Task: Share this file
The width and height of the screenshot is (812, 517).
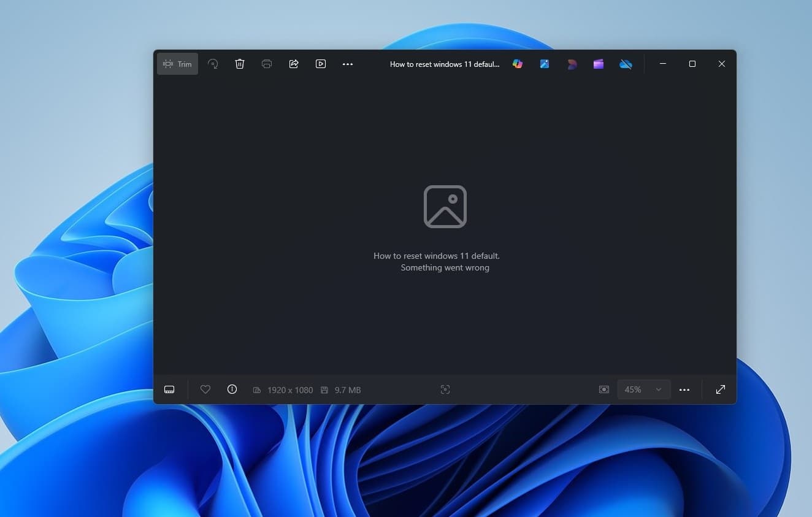Action: [x=294, y=64]
